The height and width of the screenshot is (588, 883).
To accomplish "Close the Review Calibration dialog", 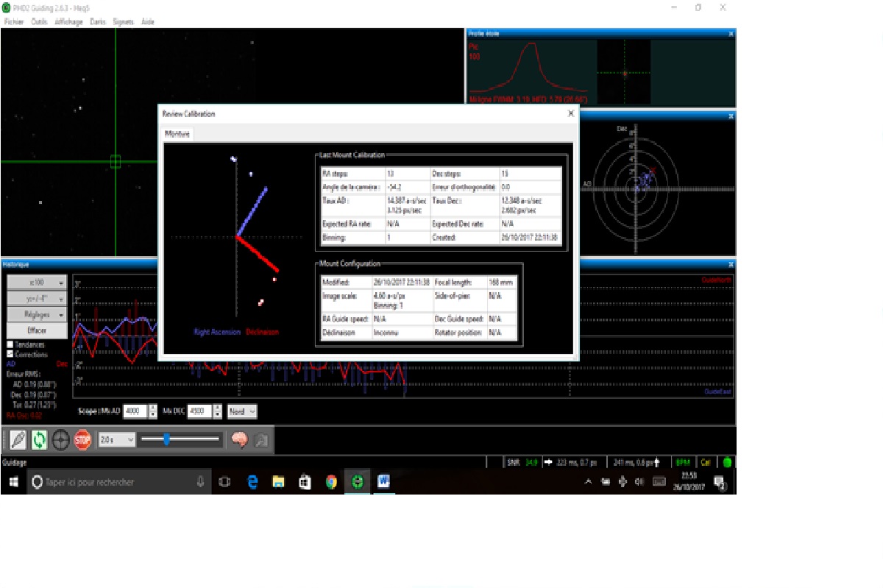I will [x=570, y=114].
